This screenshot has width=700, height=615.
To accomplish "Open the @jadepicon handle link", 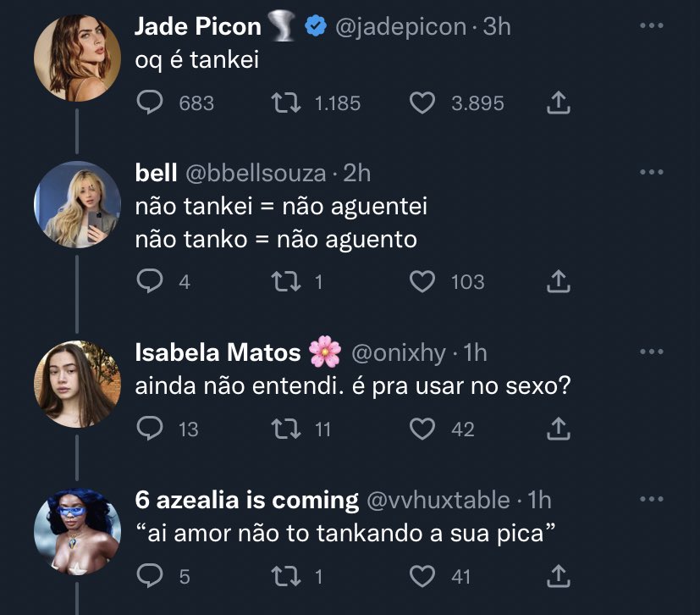I will pyautogui.click(x=400, y=27).
